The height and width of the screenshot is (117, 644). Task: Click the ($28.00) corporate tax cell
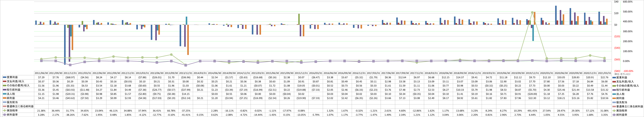532,94
